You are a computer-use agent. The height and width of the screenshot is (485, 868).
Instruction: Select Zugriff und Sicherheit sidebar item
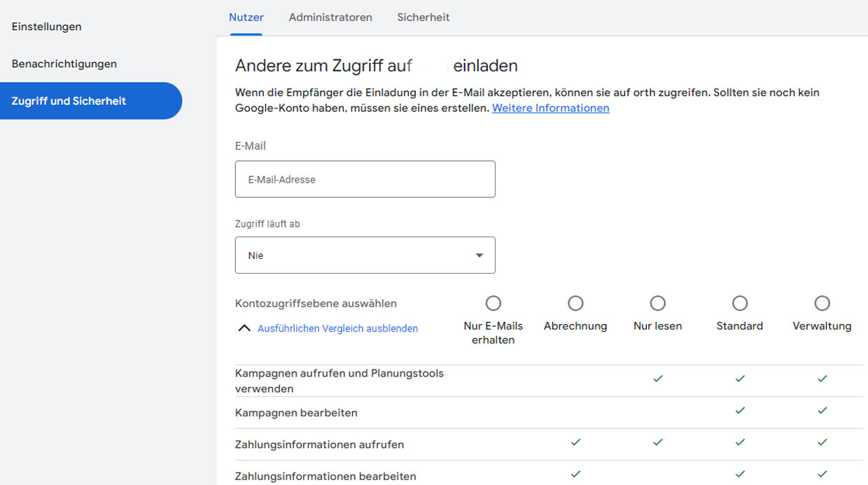coord(69,101)
